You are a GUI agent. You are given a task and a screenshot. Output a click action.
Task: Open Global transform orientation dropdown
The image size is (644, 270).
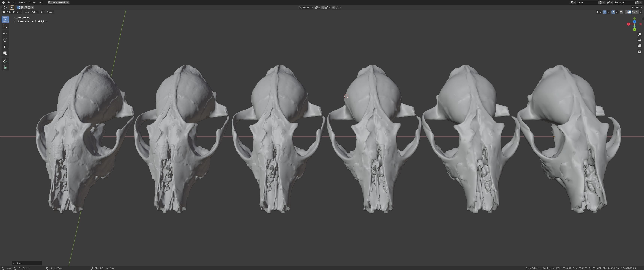tap(306, 7)
